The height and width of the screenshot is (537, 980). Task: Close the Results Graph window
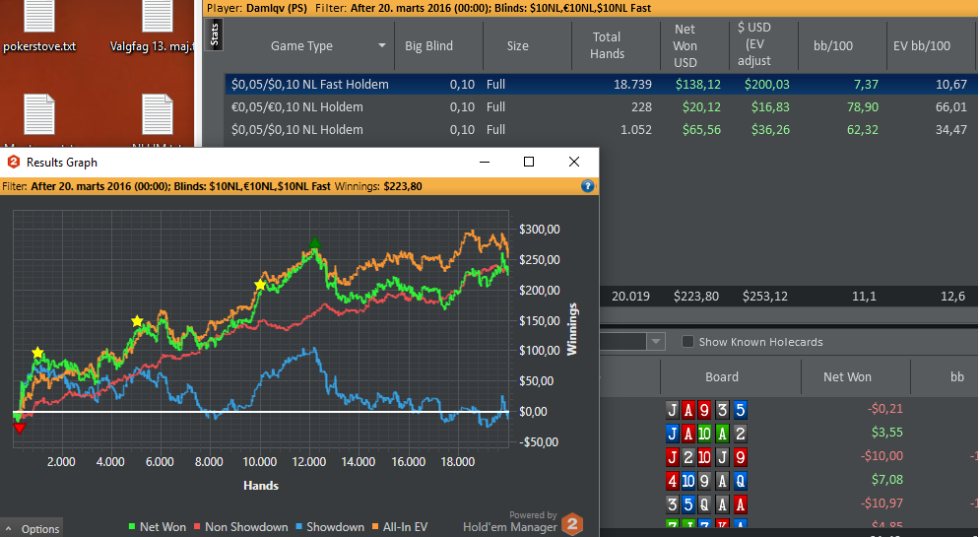[574, 162]
